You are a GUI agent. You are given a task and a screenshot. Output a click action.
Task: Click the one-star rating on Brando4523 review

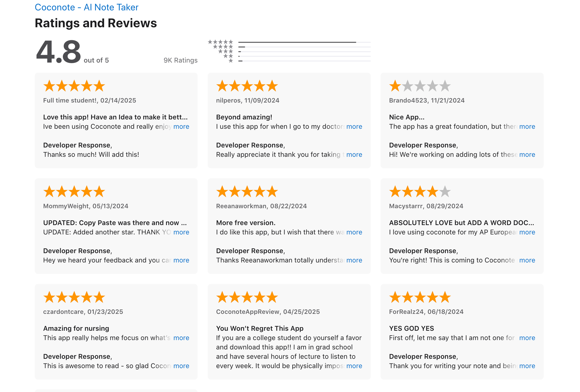coord(420,86)
